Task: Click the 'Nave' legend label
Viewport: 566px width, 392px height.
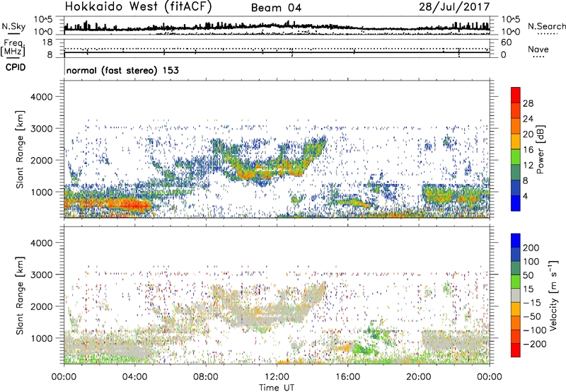Action: click(x=538, y=49)
